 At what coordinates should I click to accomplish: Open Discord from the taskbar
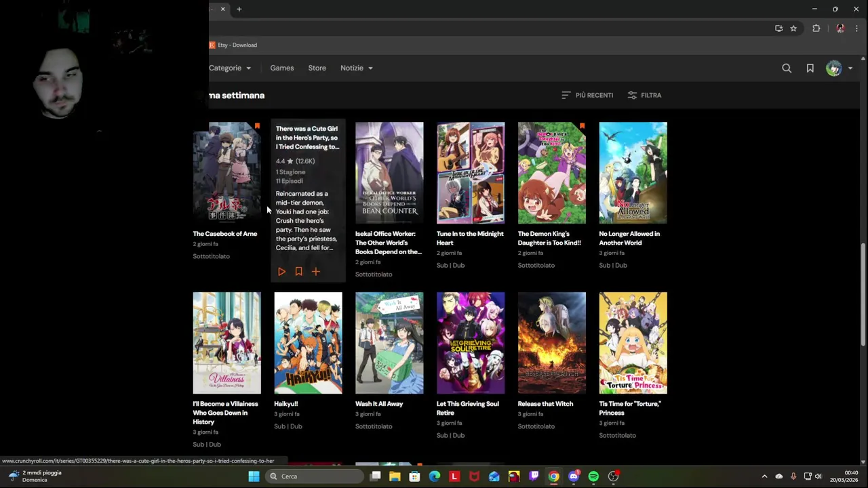574,476
